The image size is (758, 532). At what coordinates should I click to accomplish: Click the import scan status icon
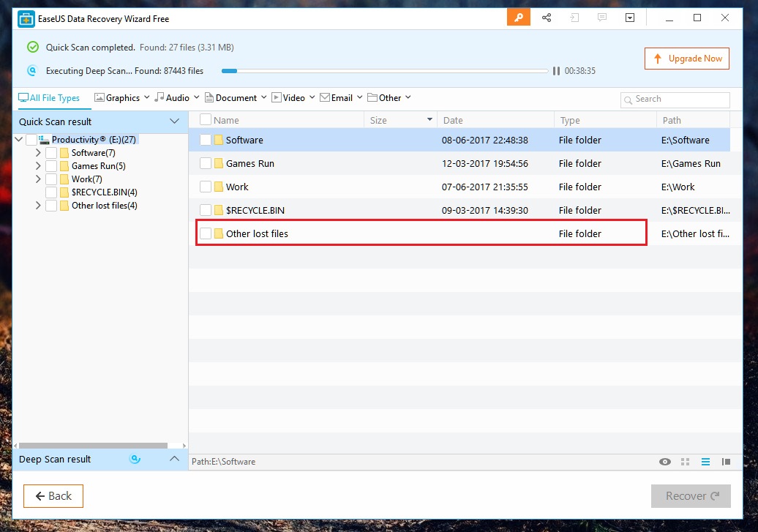(574, 18)
